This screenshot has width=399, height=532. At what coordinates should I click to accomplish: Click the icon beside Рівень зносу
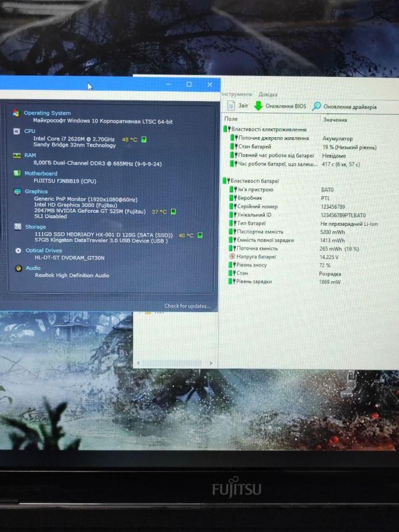232,265
